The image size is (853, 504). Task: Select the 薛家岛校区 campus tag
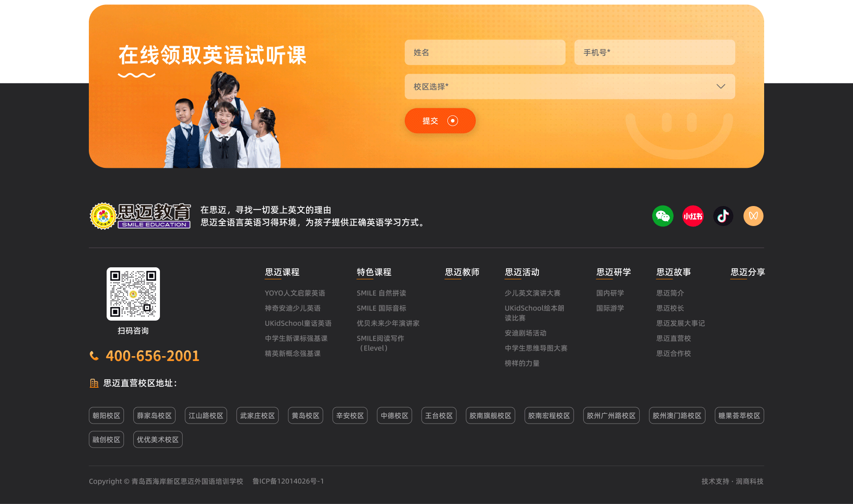click(x=154, y=416)
